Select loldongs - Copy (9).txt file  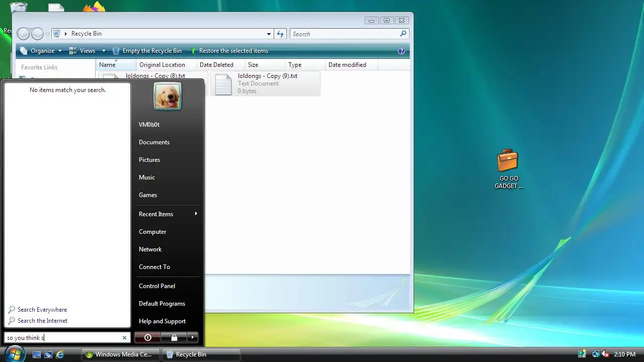click(x=265, y=83)
